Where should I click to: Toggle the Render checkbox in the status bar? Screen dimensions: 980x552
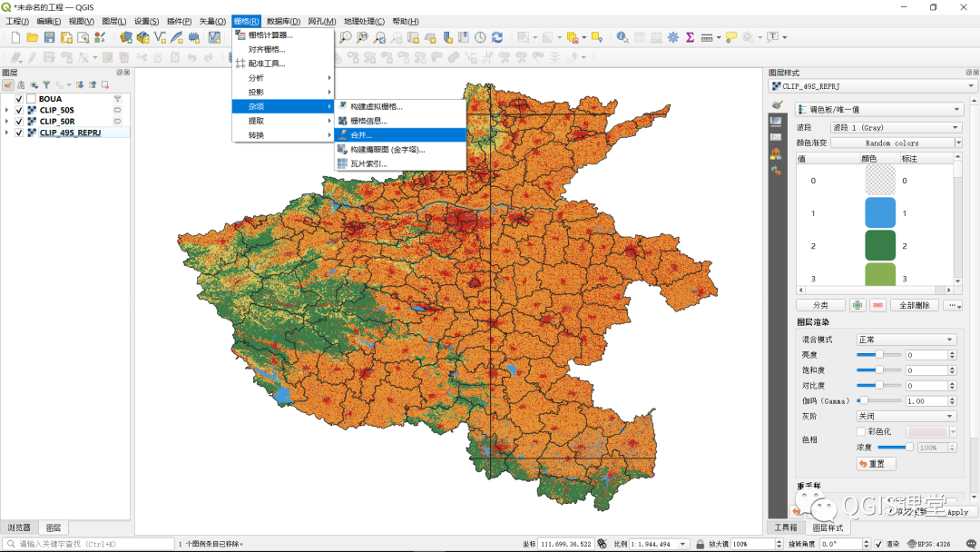(878, 544)
